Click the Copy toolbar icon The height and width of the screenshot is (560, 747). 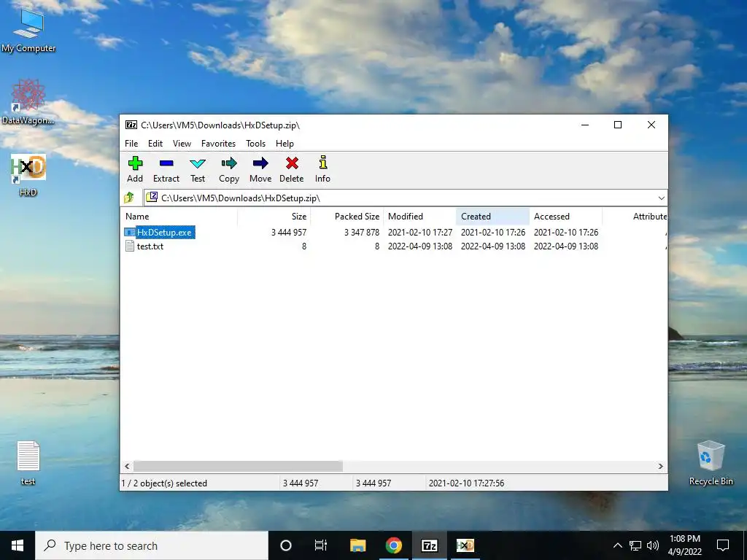229,164
